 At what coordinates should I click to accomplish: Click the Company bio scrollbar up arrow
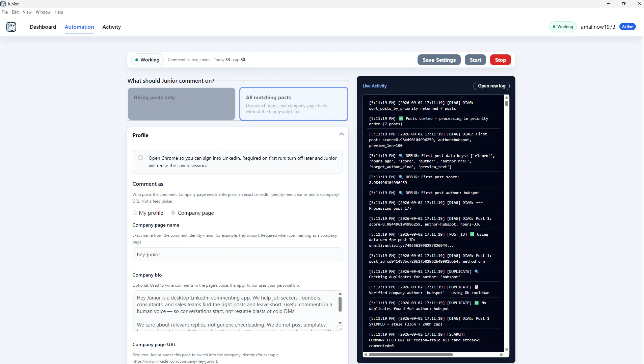[340, 294]
